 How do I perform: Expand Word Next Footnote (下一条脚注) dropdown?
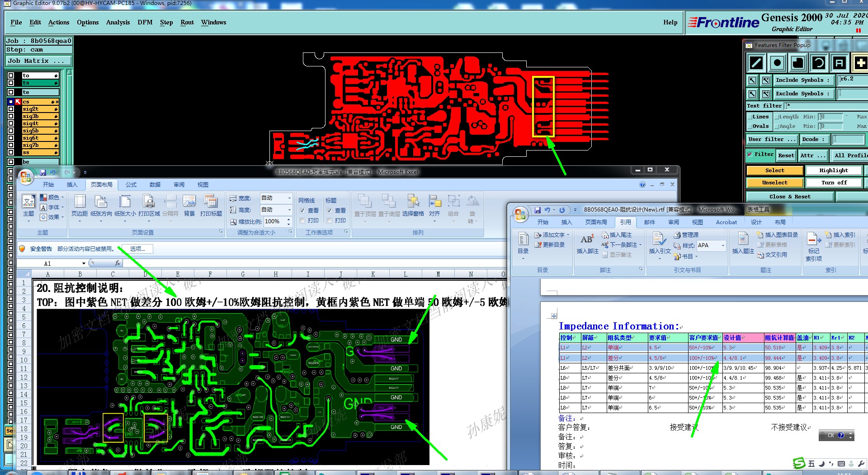(640, 245)
